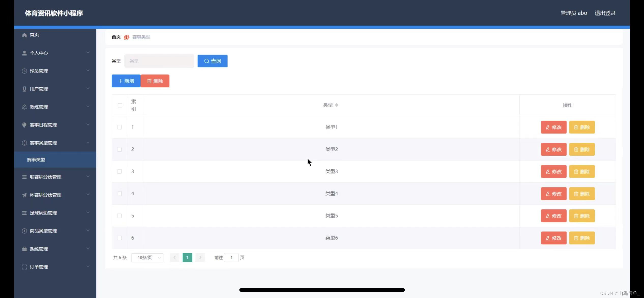Click 删除 for 类型6 row

point(582,238)
